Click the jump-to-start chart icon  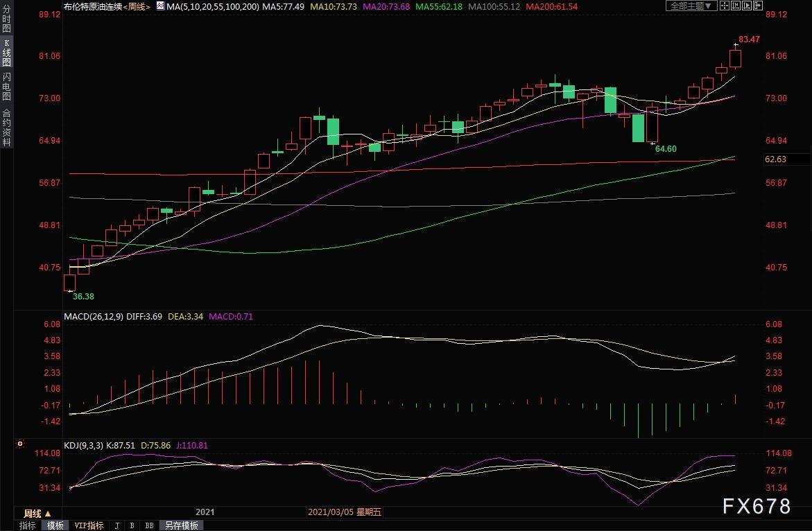coord(735,6)
